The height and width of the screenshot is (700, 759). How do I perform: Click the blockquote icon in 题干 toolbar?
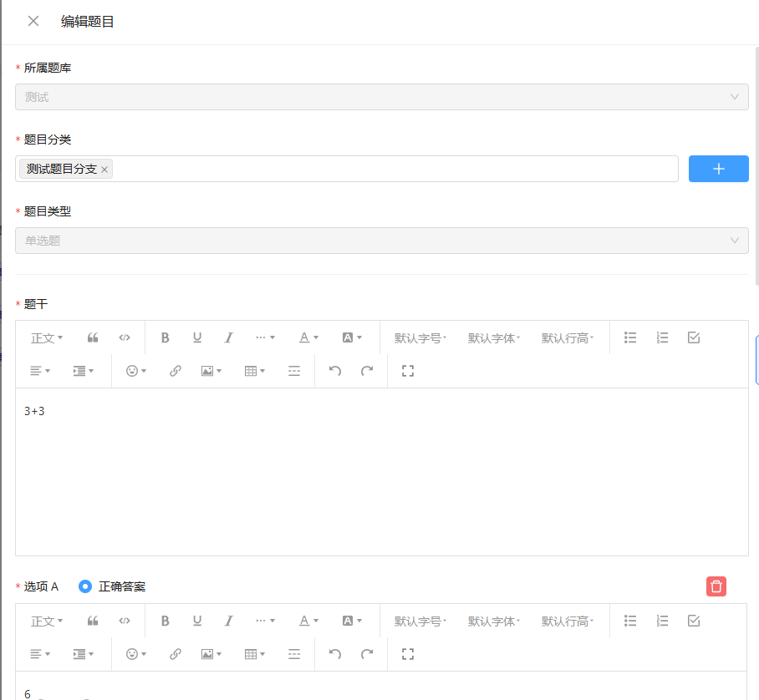[x=93, y=337]
